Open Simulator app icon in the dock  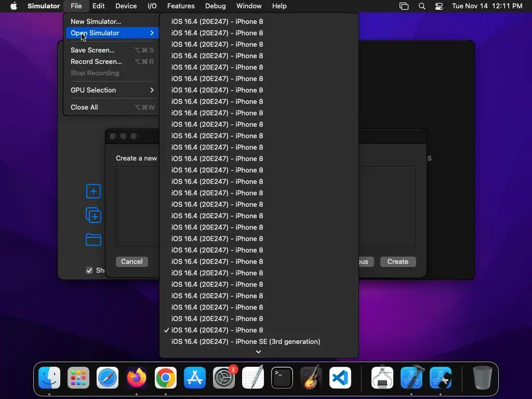click(x=441, y=378)
